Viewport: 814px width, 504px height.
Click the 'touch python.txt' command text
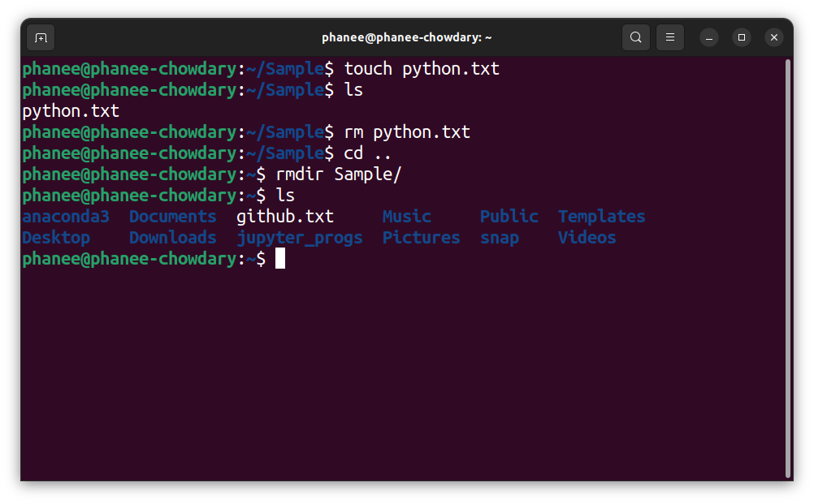422,69
